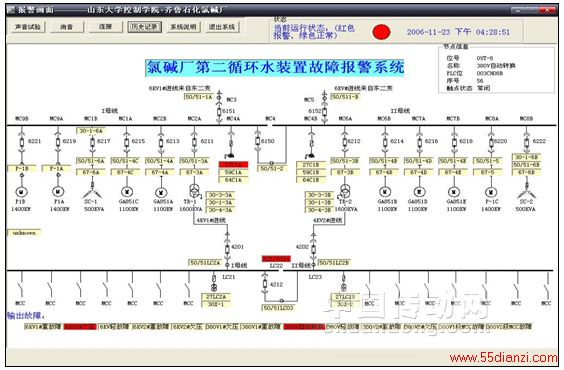Click the 声音试验 sound test button
This screenshot has width=564, height=370.
point(28,27)
